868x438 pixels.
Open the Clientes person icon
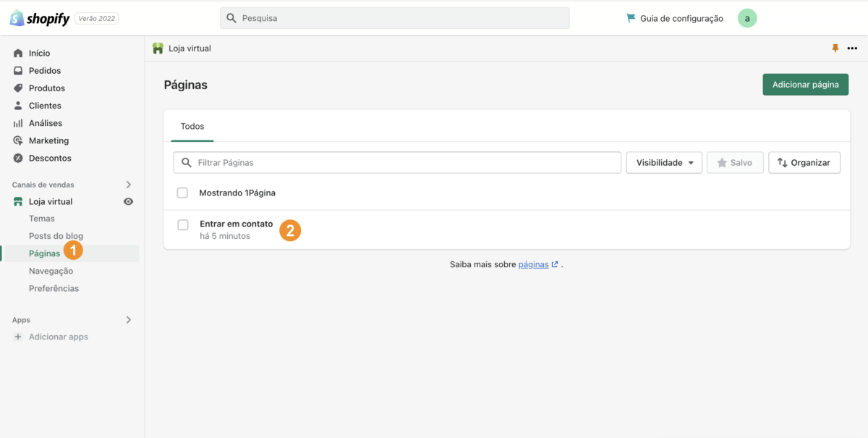[x=18, y=106]
